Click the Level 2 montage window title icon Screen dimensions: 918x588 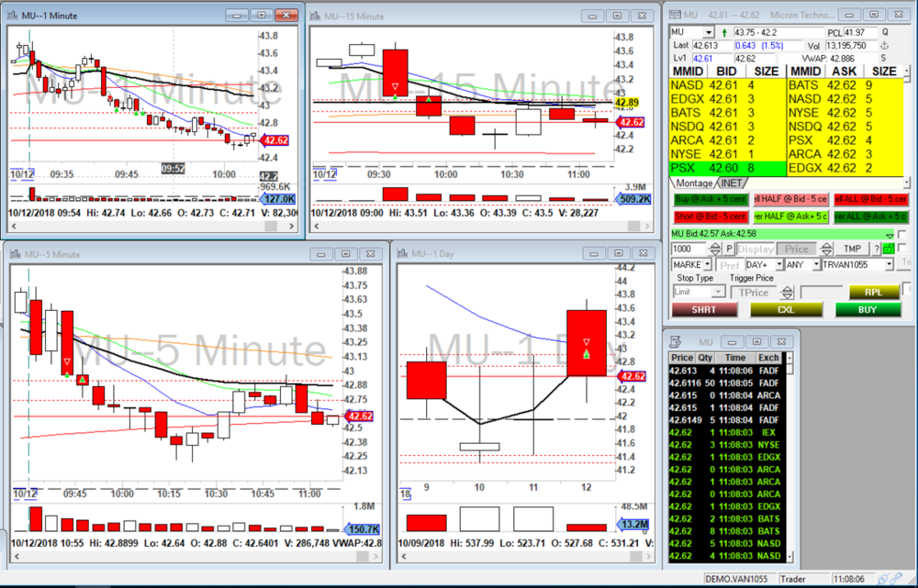[675, 15]
